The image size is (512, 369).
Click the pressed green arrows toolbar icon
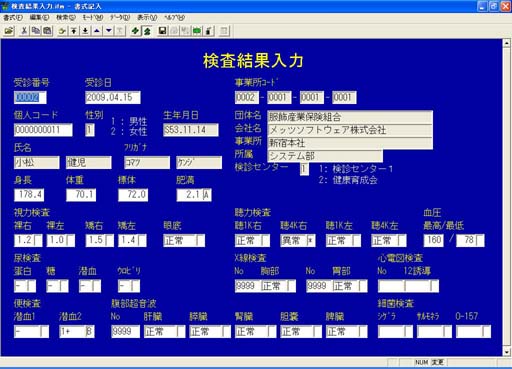[x=147, y=31]
